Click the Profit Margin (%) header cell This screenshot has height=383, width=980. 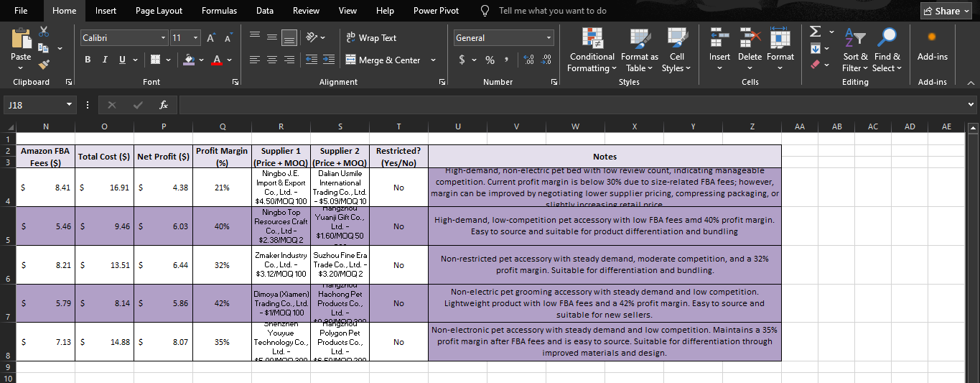[222, 157]
